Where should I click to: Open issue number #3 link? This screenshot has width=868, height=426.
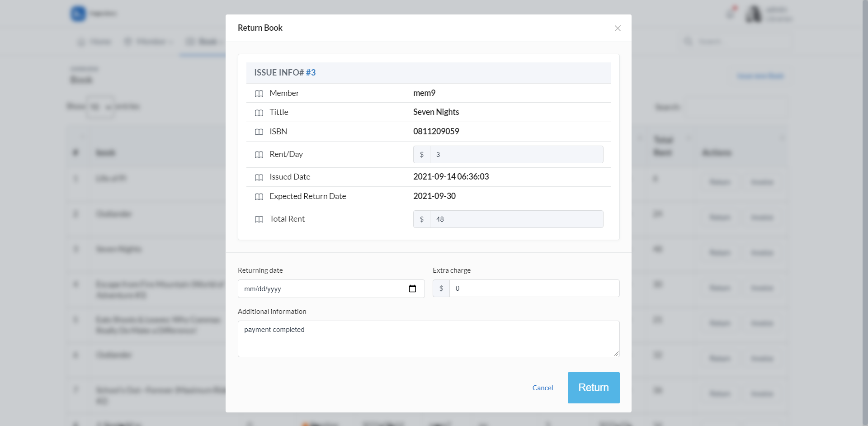click(311, 72)
